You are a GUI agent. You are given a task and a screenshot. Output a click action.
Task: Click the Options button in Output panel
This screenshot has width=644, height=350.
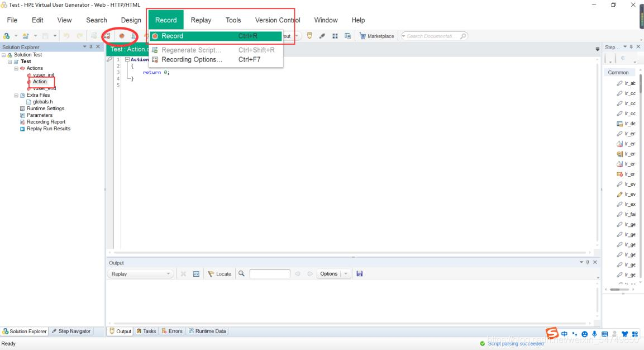[328, 274]
